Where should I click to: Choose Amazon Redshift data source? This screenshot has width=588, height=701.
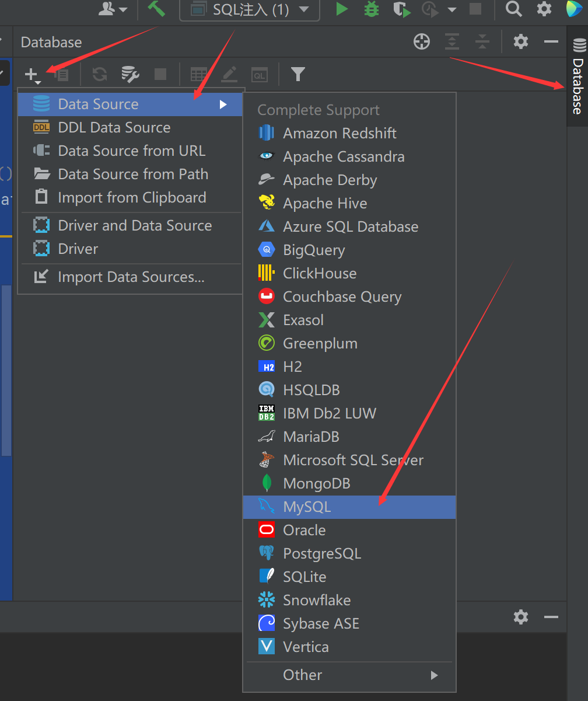[349, 134]
